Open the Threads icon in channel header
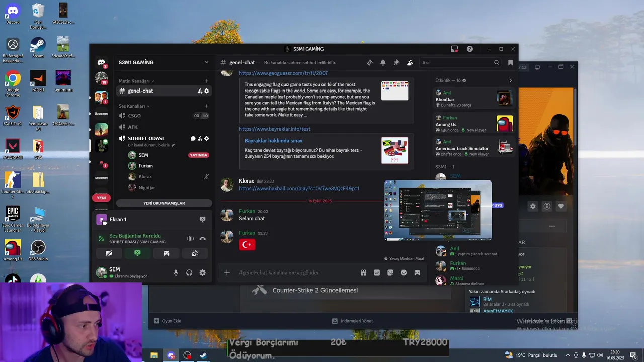The image size is (644, 362). (369, 63)
